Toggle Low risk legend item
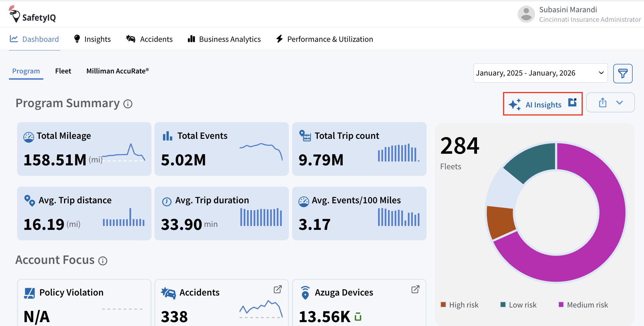Screen dimensions: 644x326 [519, 305]
